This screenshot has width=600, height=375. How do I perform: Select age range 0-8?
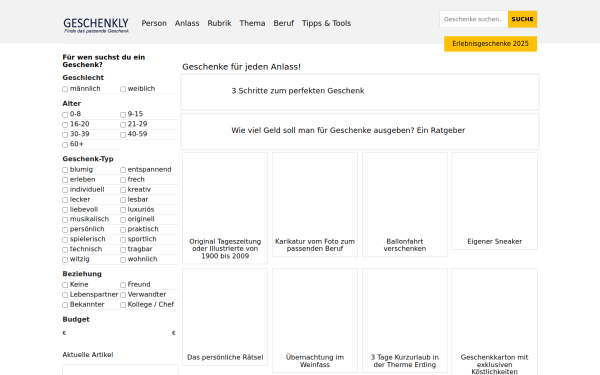point(65,114)
